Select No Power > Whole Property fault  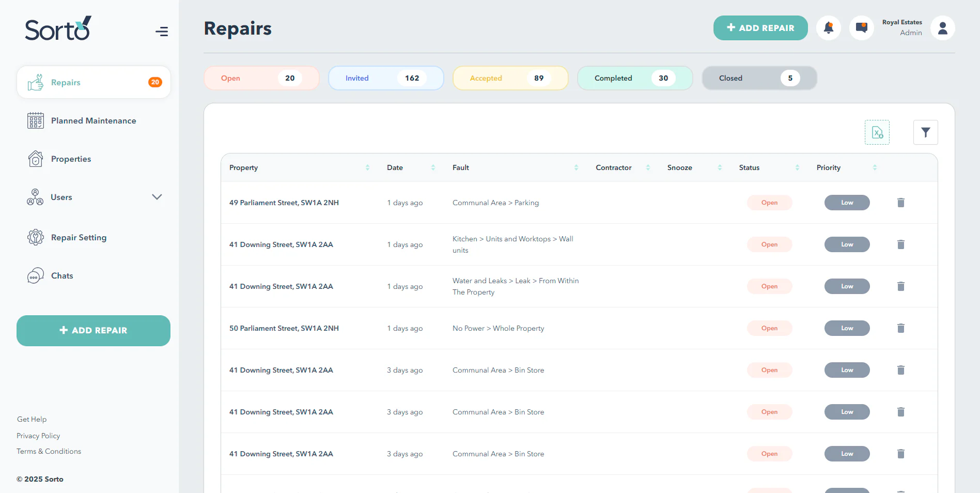click(498, 328)
